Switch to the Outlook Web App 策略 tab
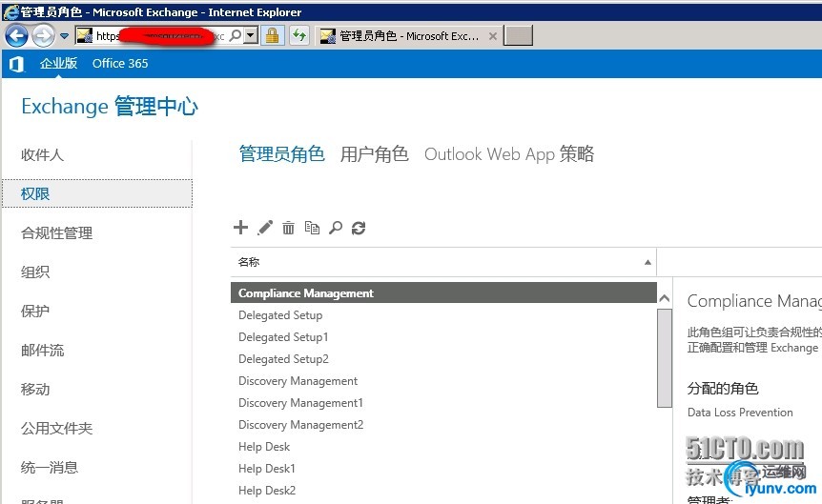This screenshot has width=822, height=504. pyautogui.click(x=509, y=154)
